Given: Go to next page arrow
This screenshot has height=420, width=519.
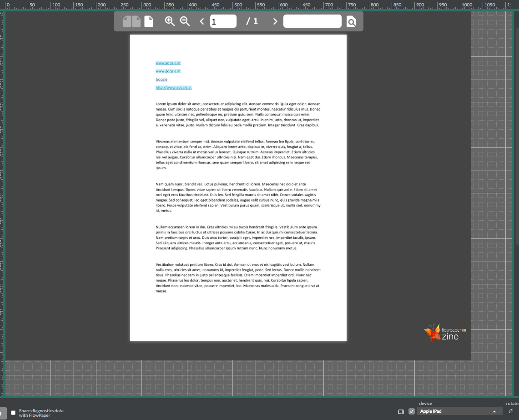Looking at the screenshot, I should click(275, 21).
